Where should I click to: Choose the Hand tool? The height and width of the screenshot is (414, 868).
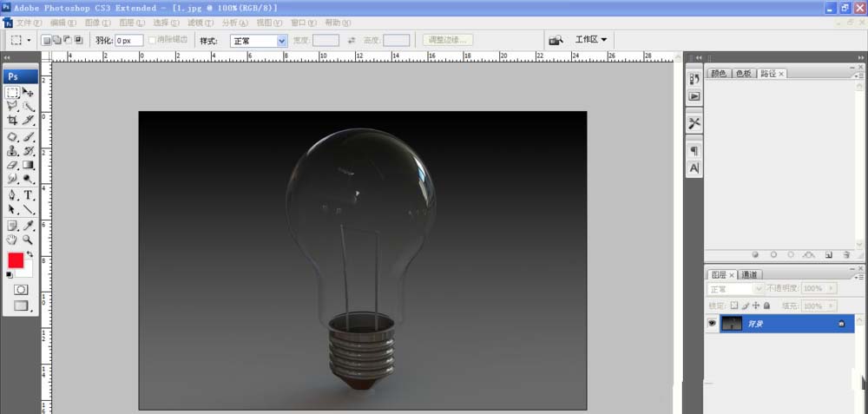(12, 240)
